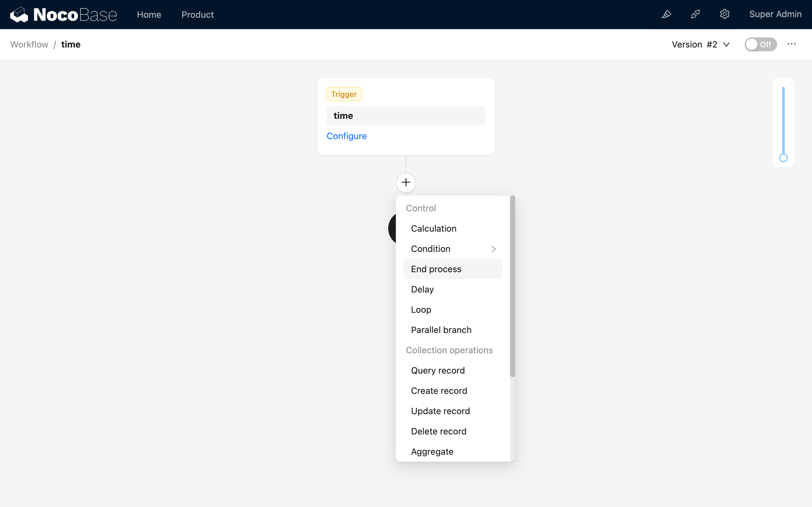Open the UI editor pen icon
812x507 pixels.
point(666,15)
